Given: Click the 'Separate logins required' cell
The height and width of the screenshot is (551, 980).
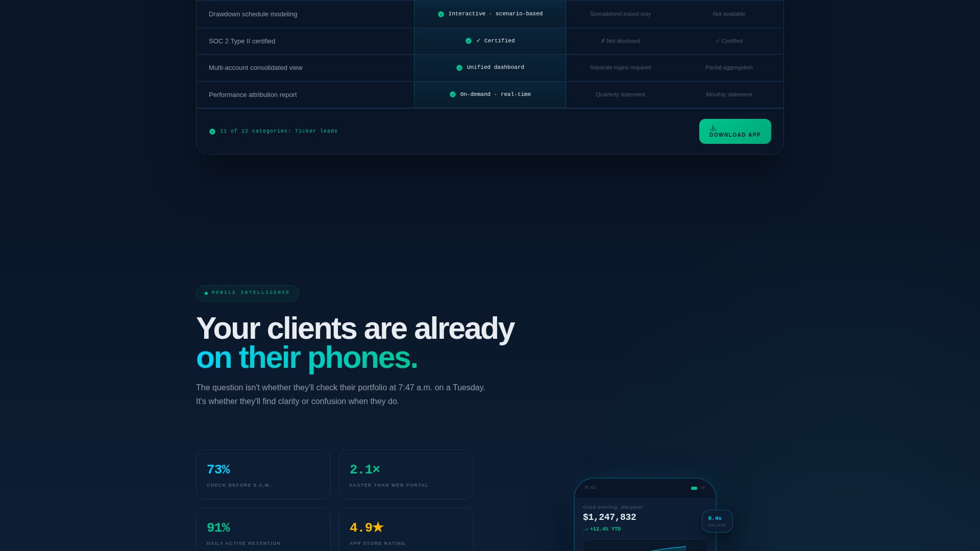Looking at the screenshot, I should coord(620,68).
